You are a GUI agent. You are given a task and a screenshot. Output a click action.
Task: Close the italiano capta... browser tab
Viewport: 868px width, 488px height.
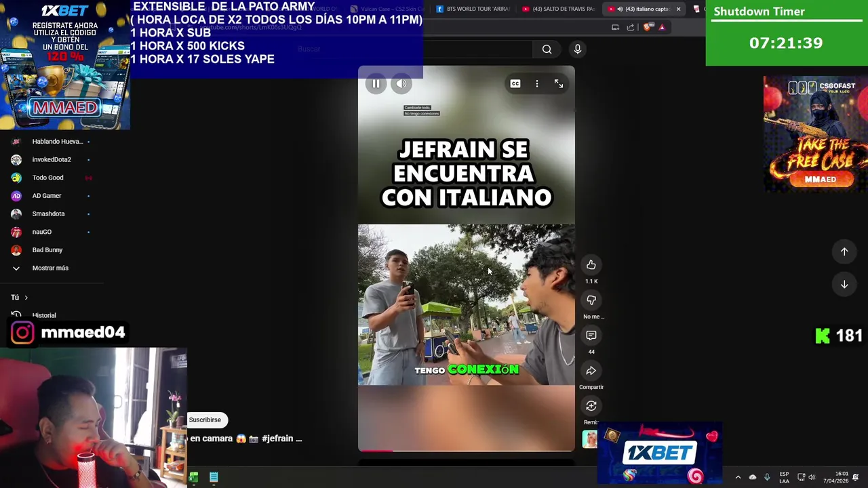tap(678, 9)
